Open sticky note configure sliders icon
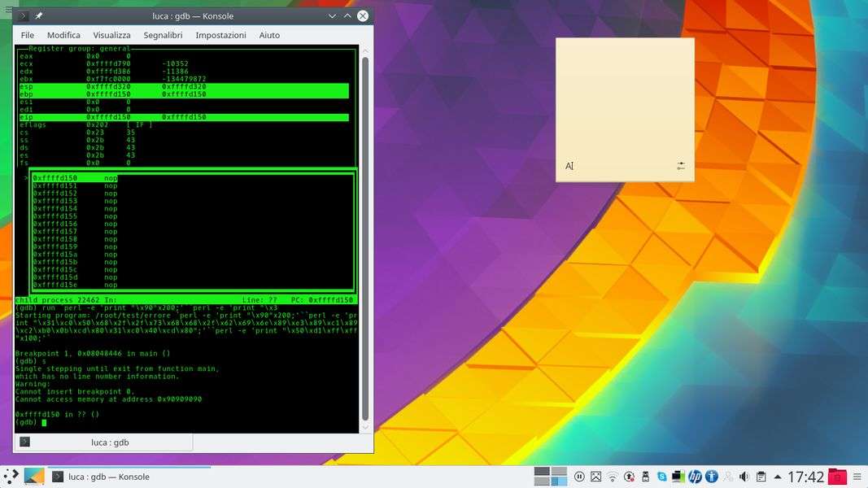Screen dimensions: 868x488 point(681,166)
